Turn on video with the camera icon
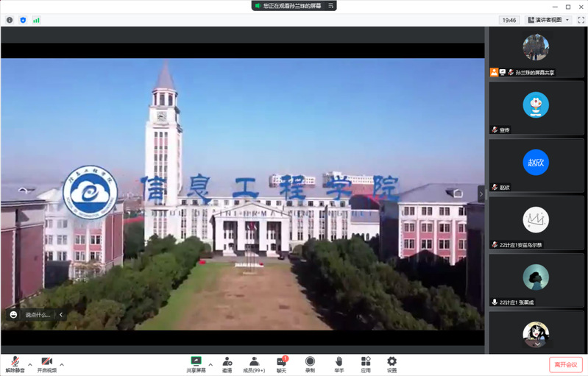The width and height of the screenshot is (588, 376). point(46,361)
